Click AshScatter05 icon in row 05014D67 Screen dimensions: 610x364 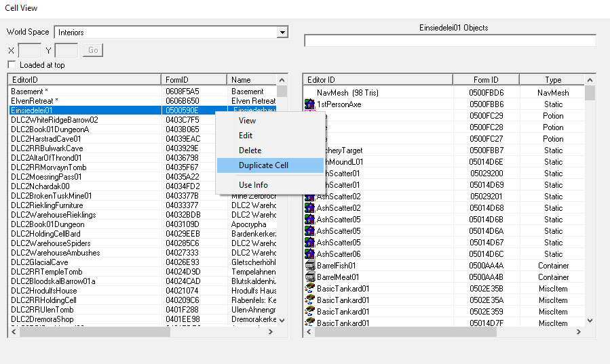click(x=310, y=243)
